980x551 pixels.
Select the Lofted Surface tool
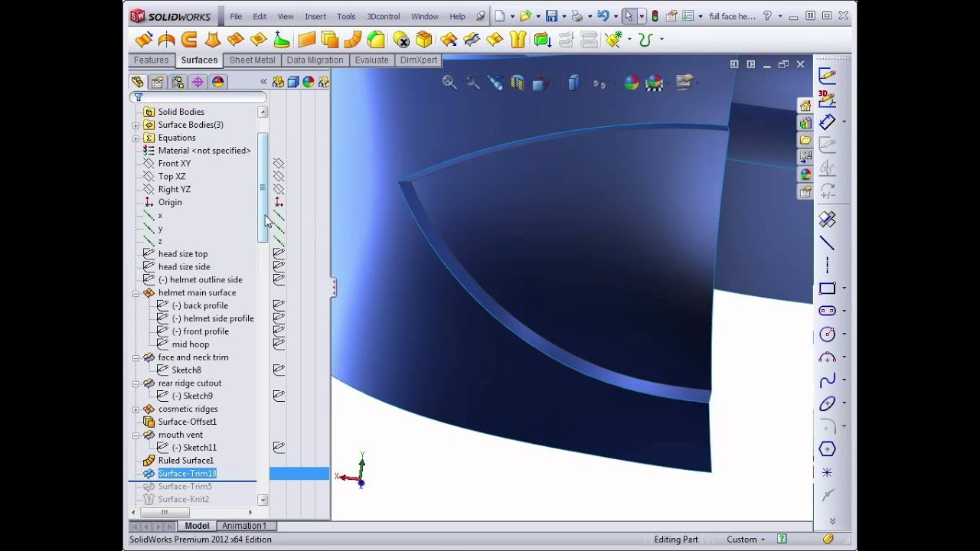tap(212, 40)
